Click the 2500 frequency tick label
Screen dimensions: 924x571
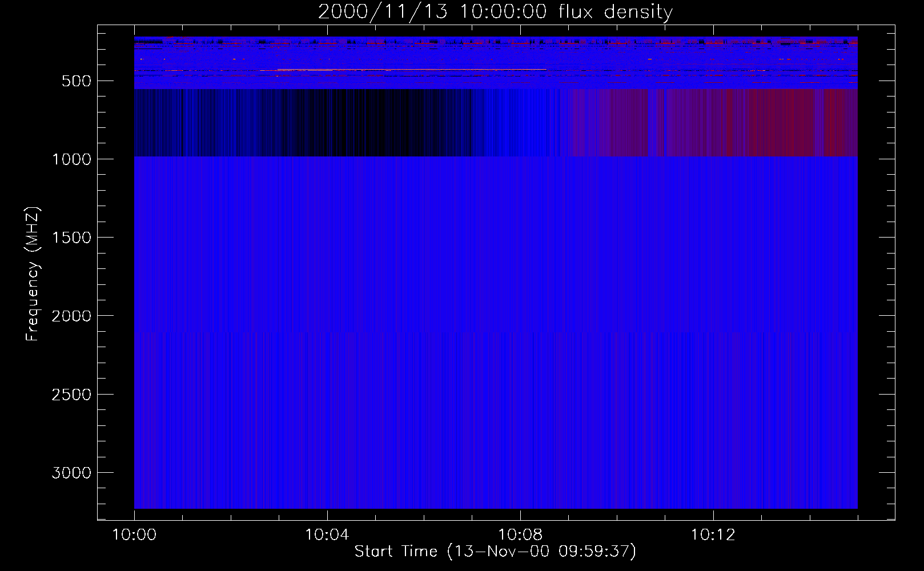pyautogui.click(x=71, y=395)
